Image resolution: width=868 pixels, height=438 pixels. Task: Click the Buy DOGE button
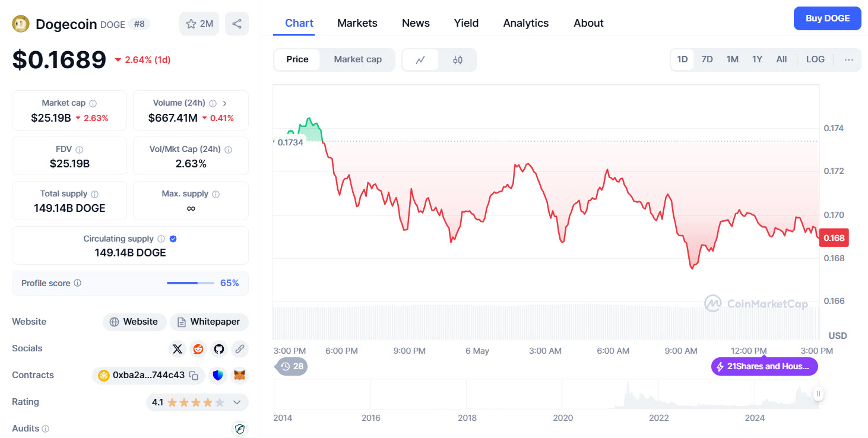click(x=827, y=18)
